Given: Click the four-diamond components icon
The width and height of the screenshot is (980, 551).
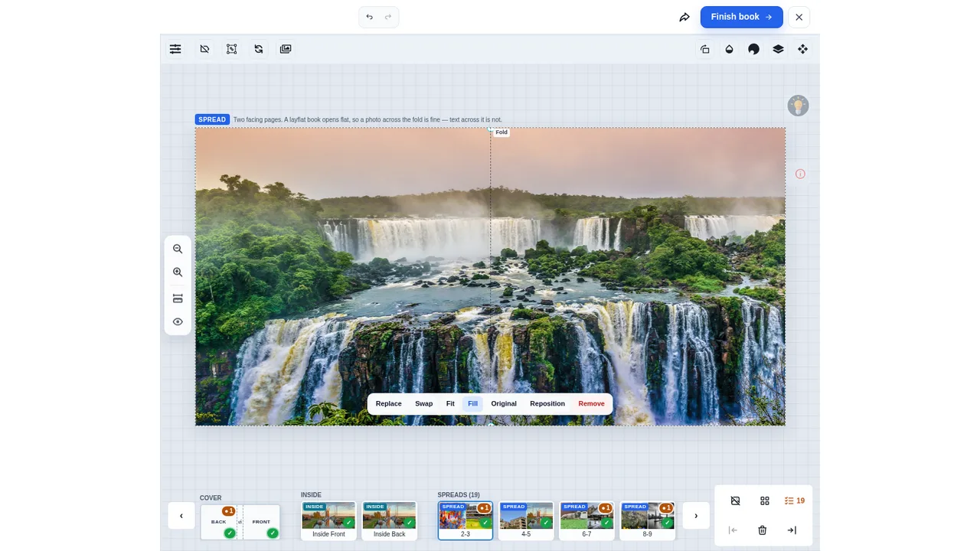Looking at the screenshot, I should [x=803, y=49].
